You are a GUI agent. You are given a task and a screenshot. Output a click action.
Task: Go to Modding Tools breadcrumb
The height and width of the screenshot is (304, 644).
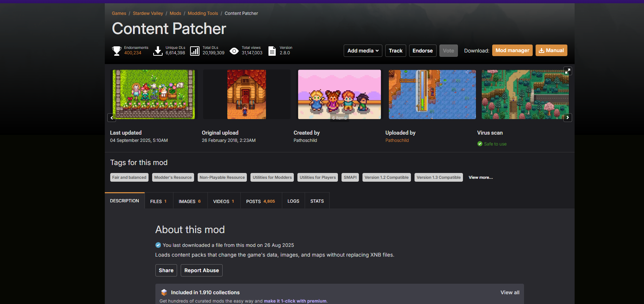pos(203,13)
